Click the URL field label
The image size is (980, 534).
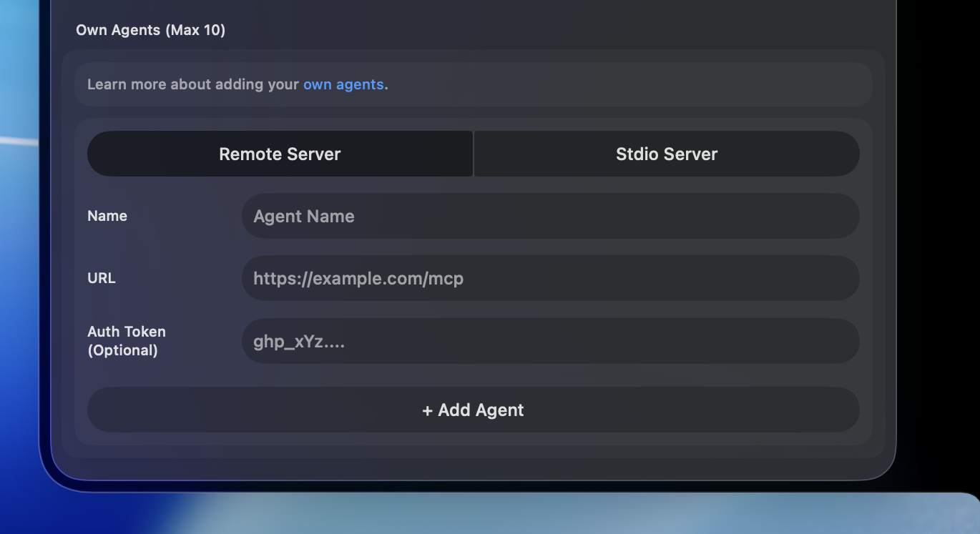(101, 278)
